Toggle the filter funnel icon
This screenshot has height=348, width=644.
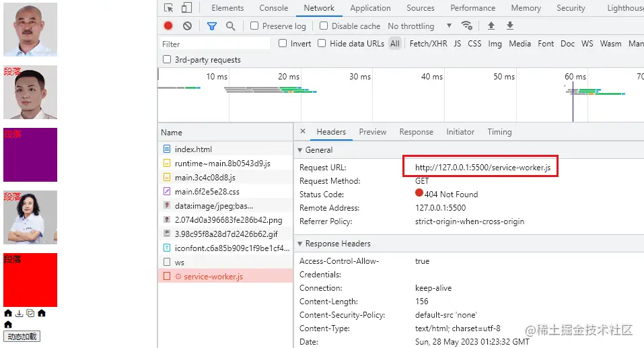(211, 26)
